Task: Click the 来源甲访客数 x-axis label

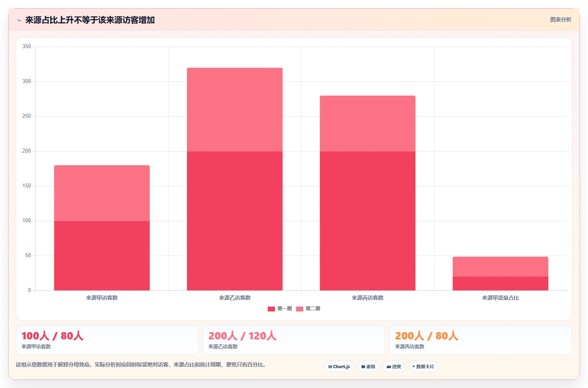Action: 102,298
